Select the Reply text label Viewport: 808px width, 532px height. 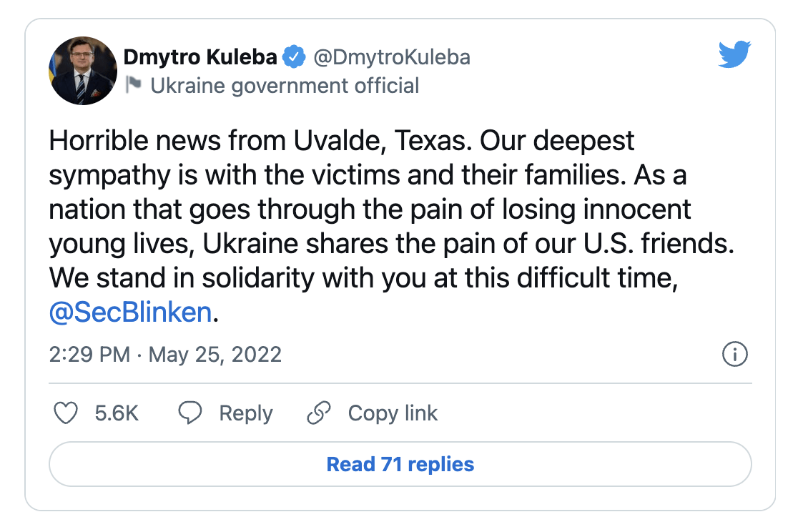tap(246, 414)
